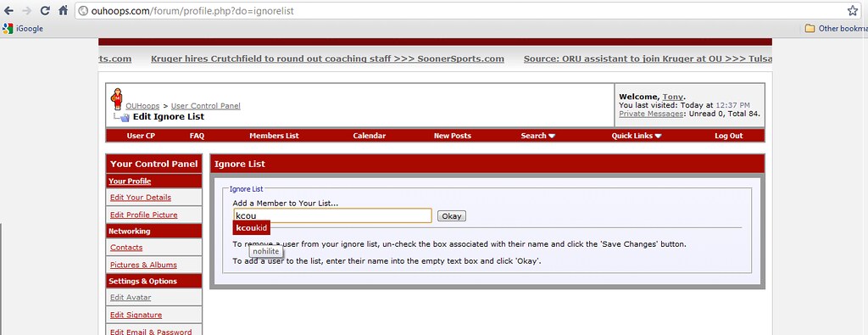Click the browser address bar

(459, 10)
